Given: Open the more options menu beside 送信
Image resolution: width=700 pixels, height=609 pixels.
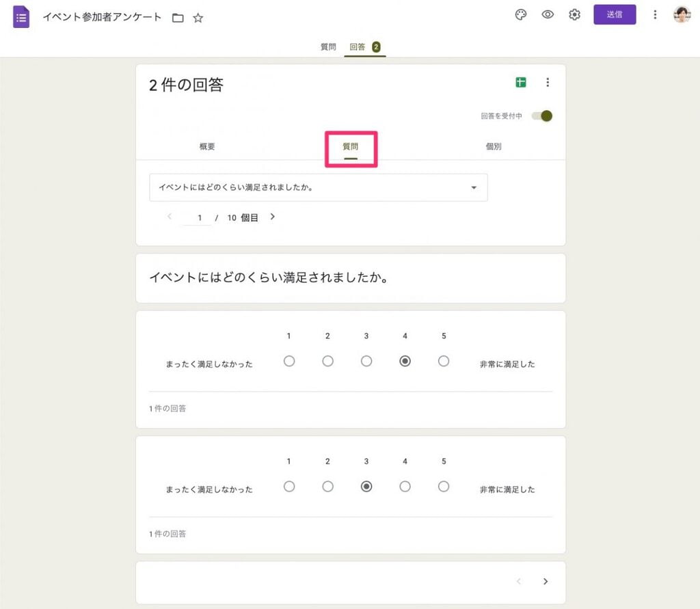Looking at the screenshot, I should coord(655,15).
